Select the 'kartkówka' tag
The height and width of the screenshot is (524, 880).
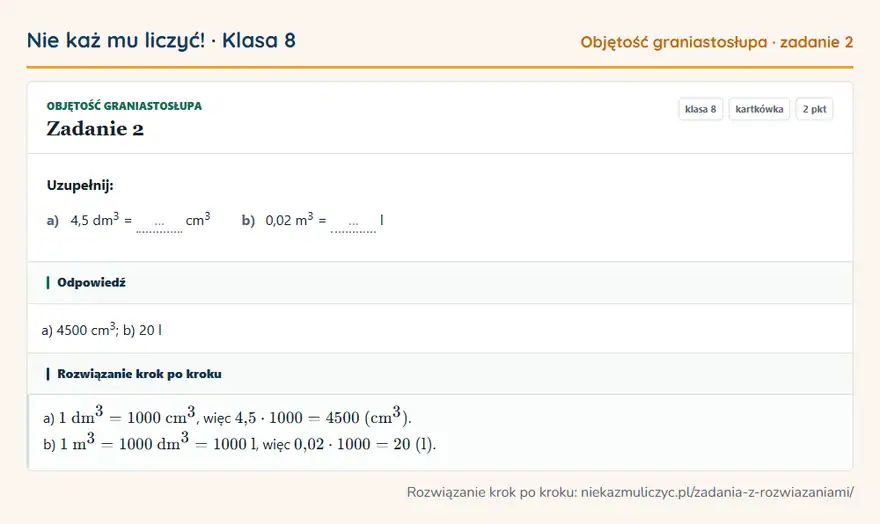click(759, 109)
